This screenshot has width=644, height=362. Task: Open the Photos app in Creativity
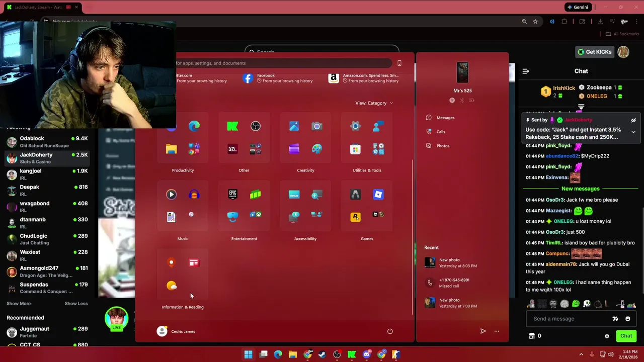click(294, 126)
